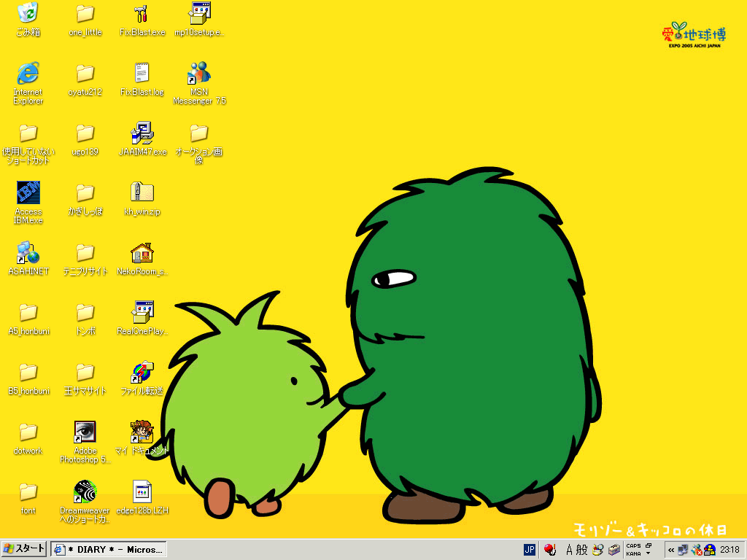Open the ASAHINET connection shortcut
The width and height of the screenshot is (747, 560).
pyautogui.click(x=28, y=258)
